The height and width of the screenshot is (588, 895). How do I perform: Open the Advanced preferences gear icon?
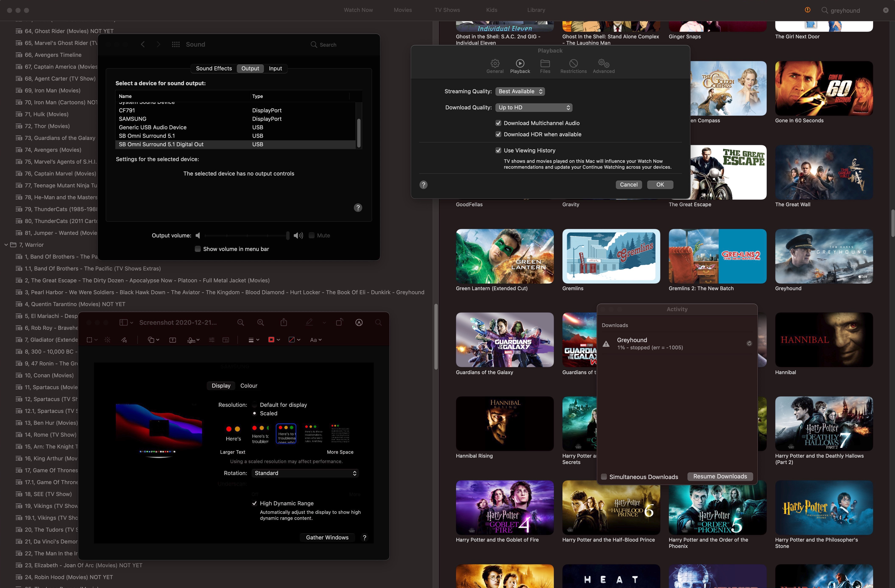point(604,64)
